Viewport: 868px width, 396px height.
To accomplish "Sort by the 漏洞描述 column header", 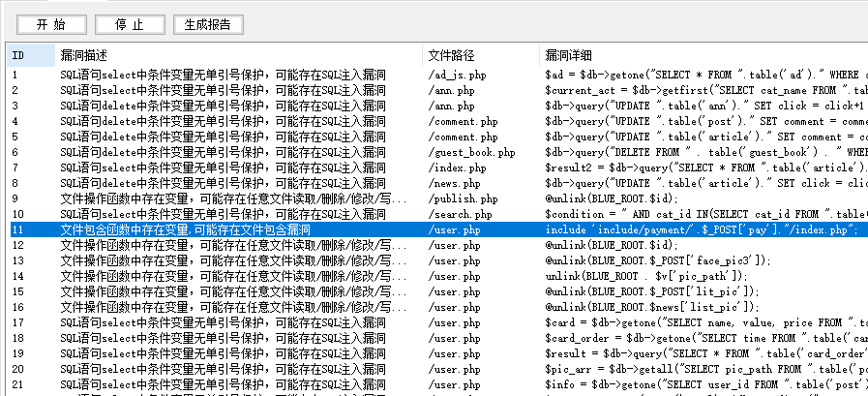I will tap(238, 55).
